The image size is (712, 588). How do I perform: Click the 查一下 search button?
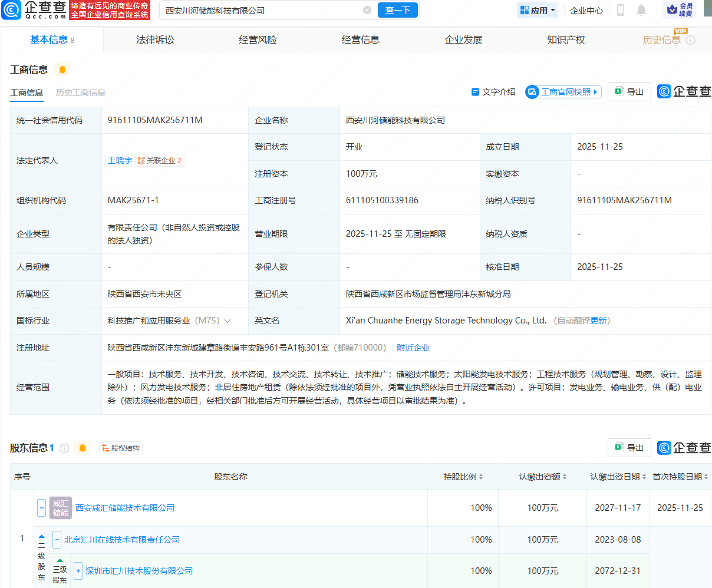(x=398, y=10)
